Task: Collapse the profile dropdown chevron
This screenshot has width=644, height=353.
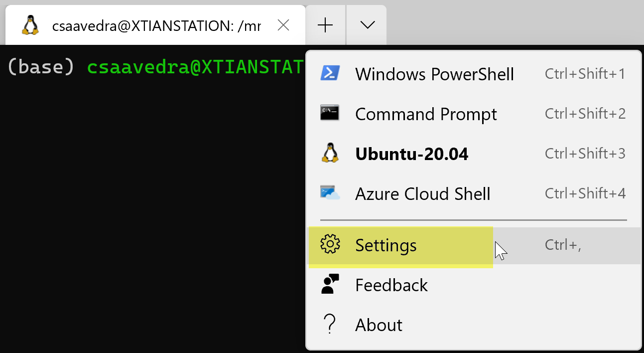Action: (x=367, y=25)
